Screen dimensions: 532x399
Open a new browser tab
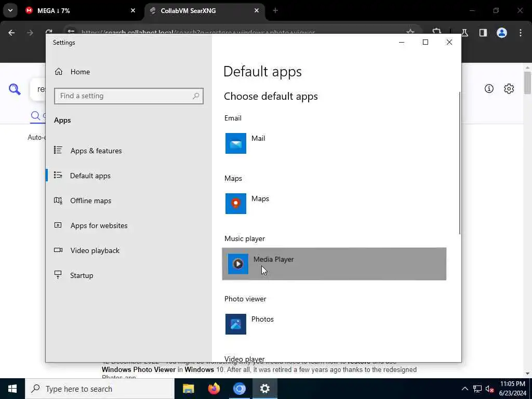[x=275, y=10]
